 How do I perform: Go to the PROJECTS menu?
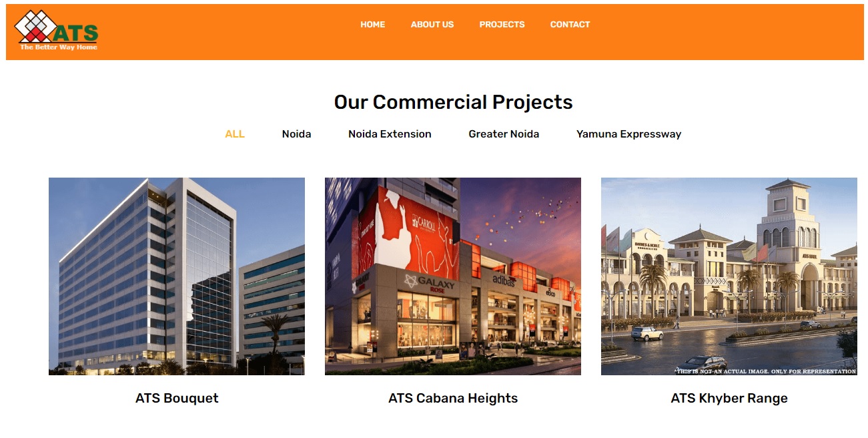pyautogui.click(x=502, y=25)
